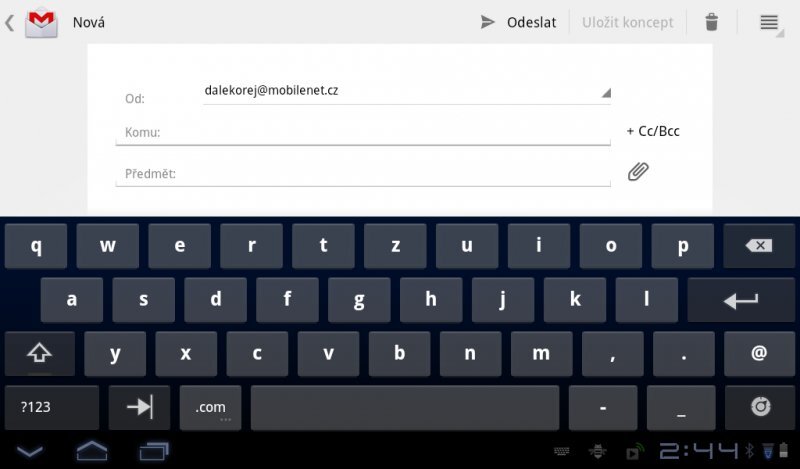
Task: Go to the Android home screen
Action: [x=92, y=451]
